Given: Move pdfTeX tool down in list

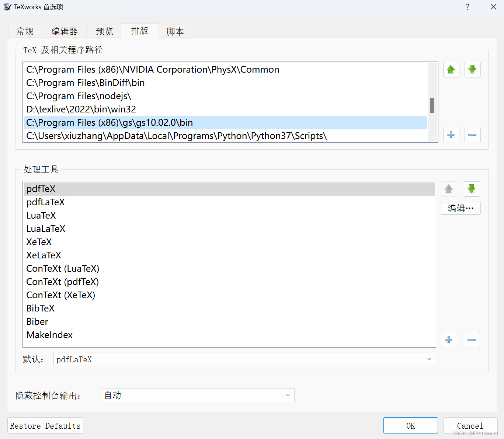Looking at the screenshot, I should (x=472, y=189).
